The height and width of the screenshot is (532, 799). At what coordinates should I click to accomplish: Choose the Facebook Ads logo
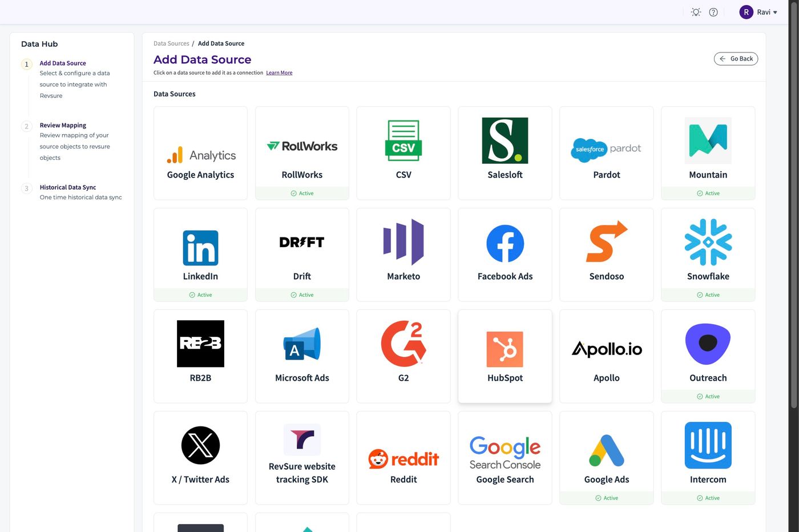pos(505,244)
